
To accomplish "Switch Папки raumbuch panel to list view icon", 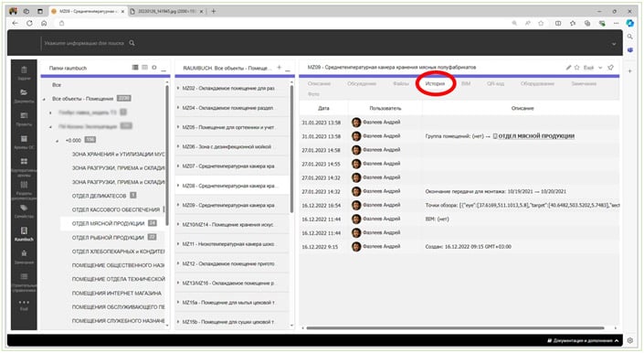I will (x=135, y=68).
